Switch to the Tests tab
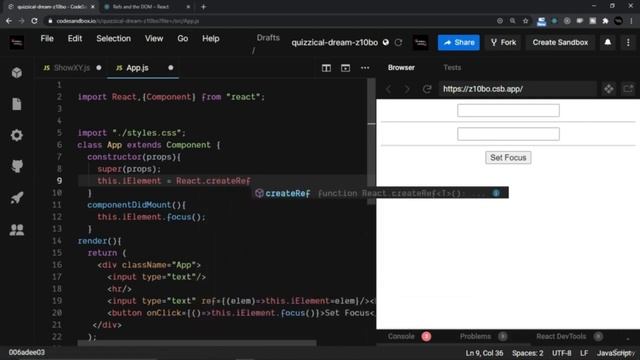 point(452,68)
